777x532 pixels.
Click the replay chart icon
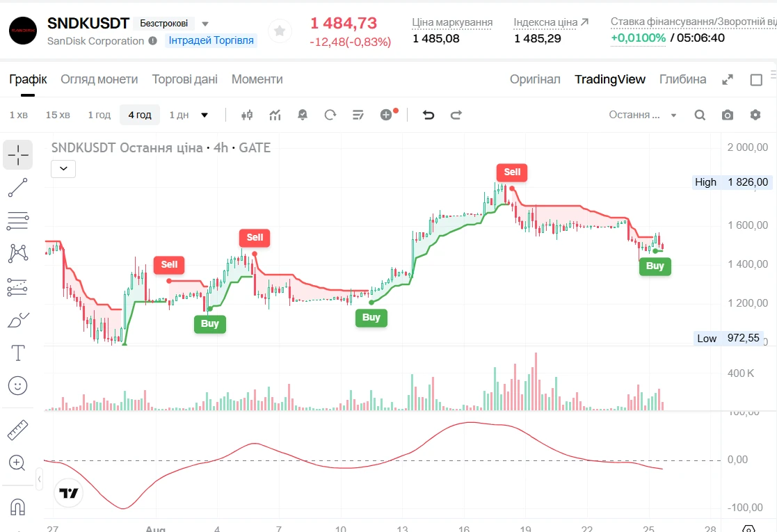click(x=330, y=115)
